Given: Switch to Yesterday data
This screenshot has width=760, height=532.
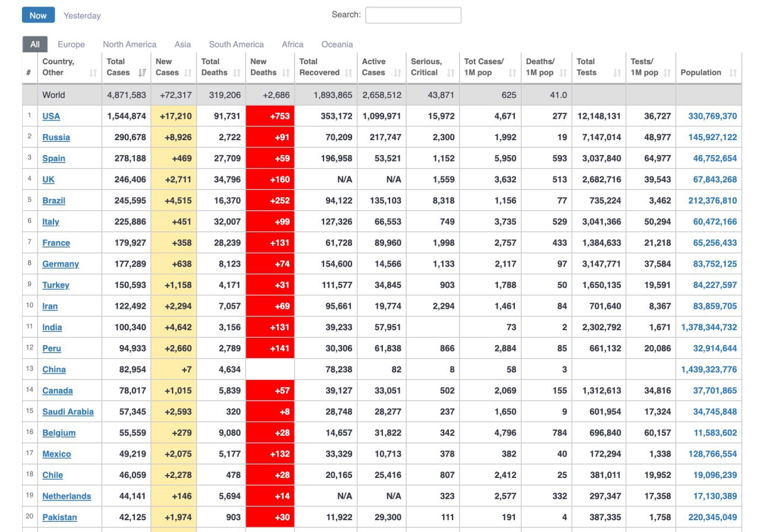Looking at the screenshot, I should coord(82,15).
